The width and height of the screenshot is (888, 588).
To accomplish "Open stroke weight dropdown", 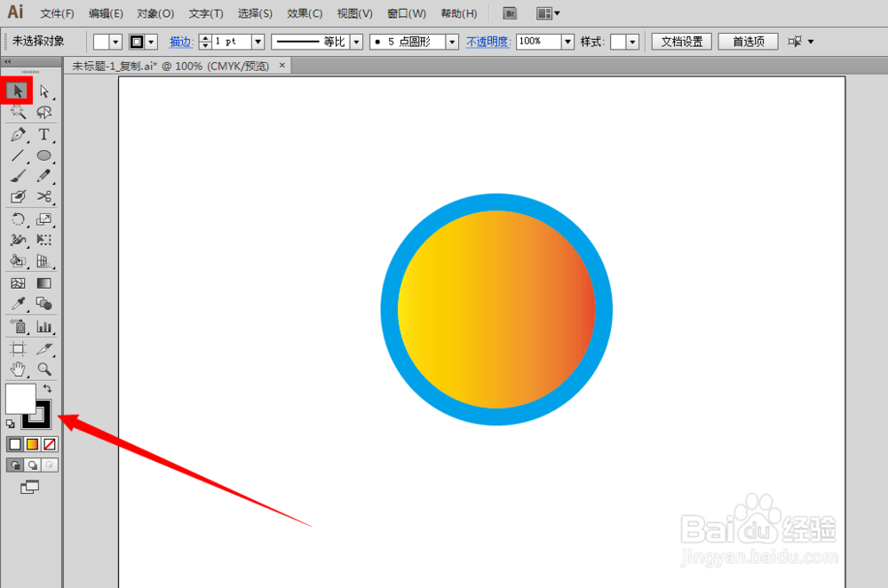I will 258,42.
